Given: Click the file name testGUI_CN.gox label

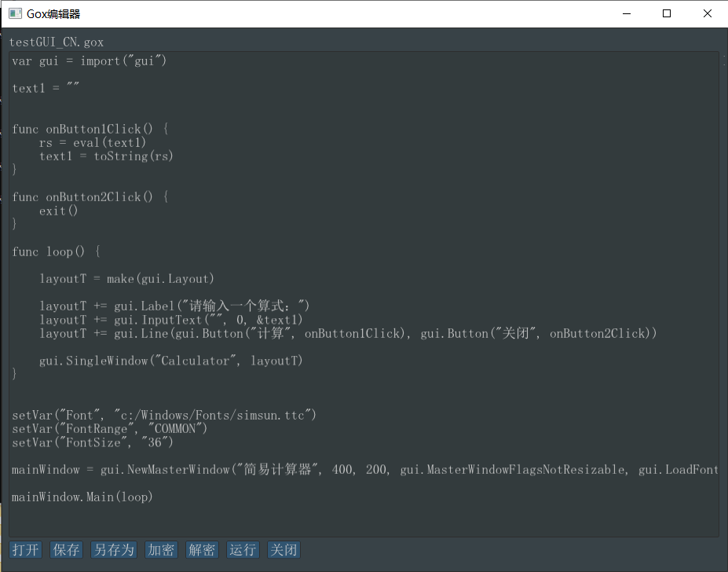Looking at the screenshot, I should (x=57, y=42).
